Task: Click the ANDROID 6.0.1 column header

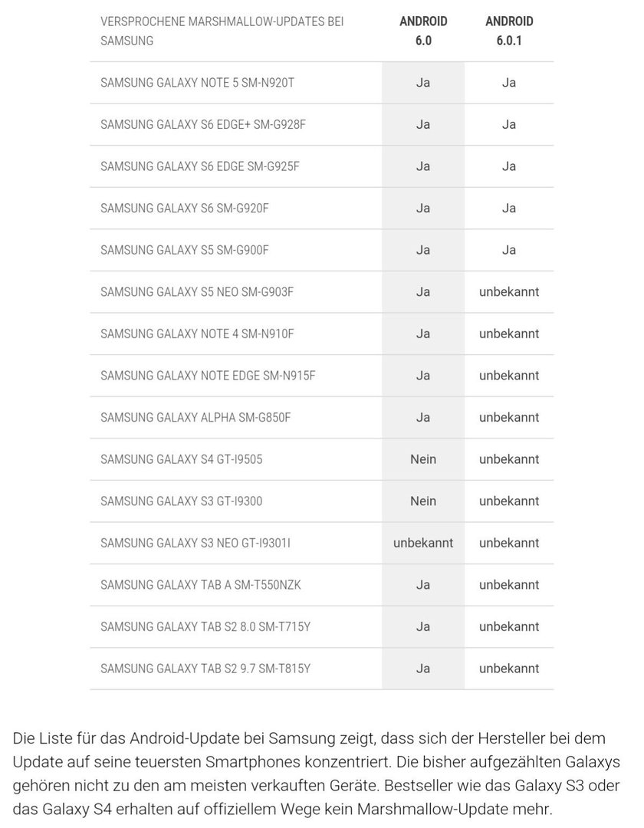Action: pos(509,31)
